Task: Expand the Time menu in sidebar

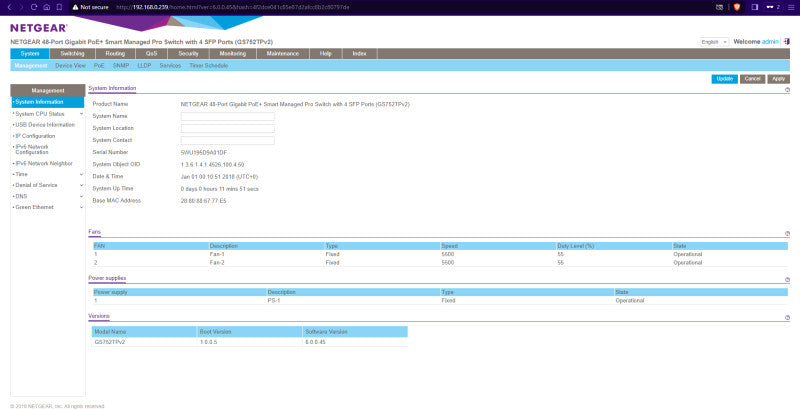Action: 82,174
